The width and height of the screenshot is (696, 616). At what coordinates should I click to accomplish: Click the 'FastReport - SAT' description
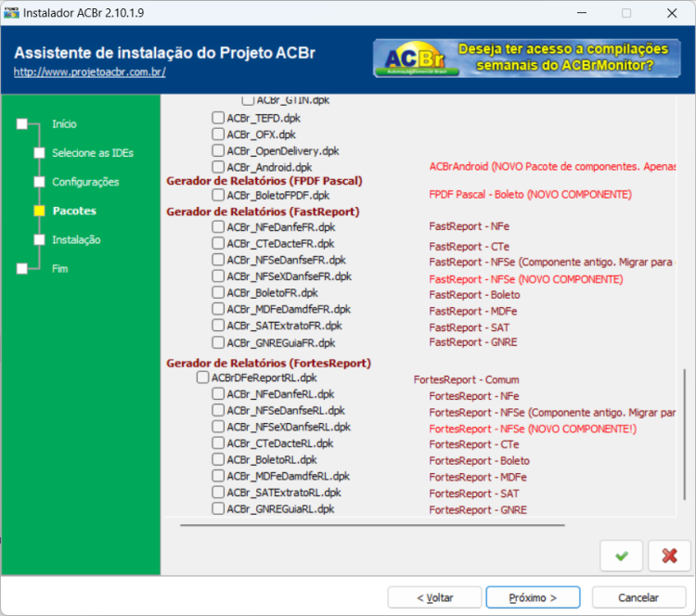coord(469,327)
